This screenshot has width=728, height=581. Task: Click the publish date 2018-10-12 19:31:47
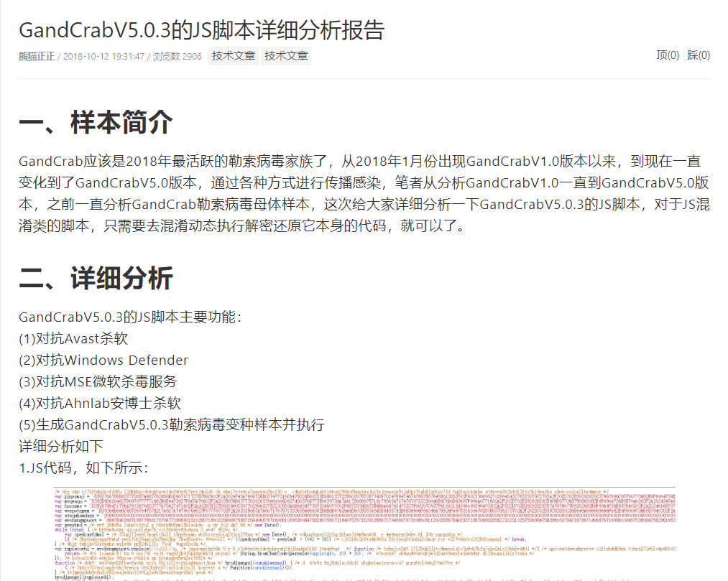click(x=104, y=57)
